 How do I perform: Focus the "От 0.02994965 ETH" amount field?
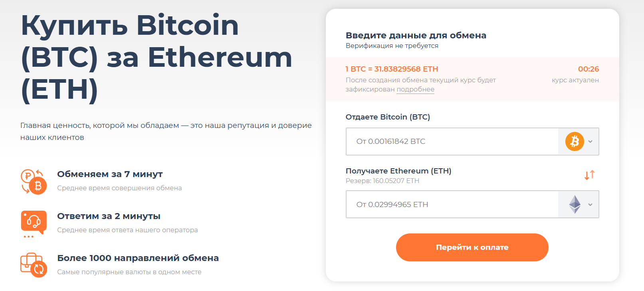(451, 205)
